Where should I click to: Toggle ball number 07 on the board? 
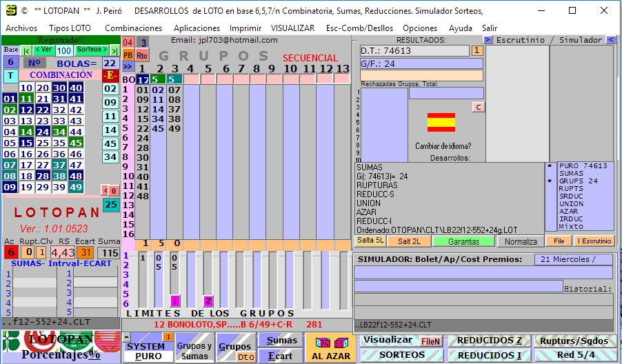[x=10, y=165]
